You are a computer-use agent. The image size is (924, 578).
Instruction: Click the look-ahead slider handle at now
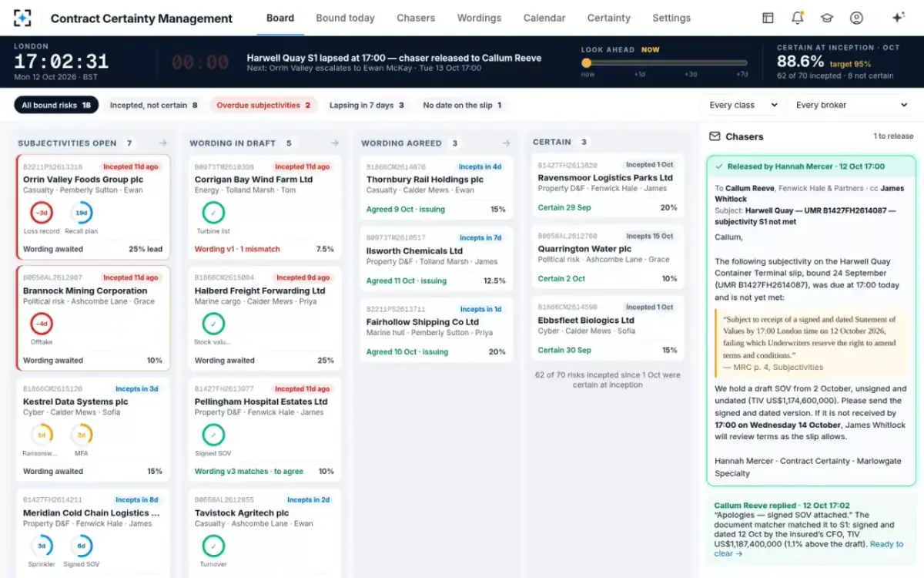coord(587,63)
